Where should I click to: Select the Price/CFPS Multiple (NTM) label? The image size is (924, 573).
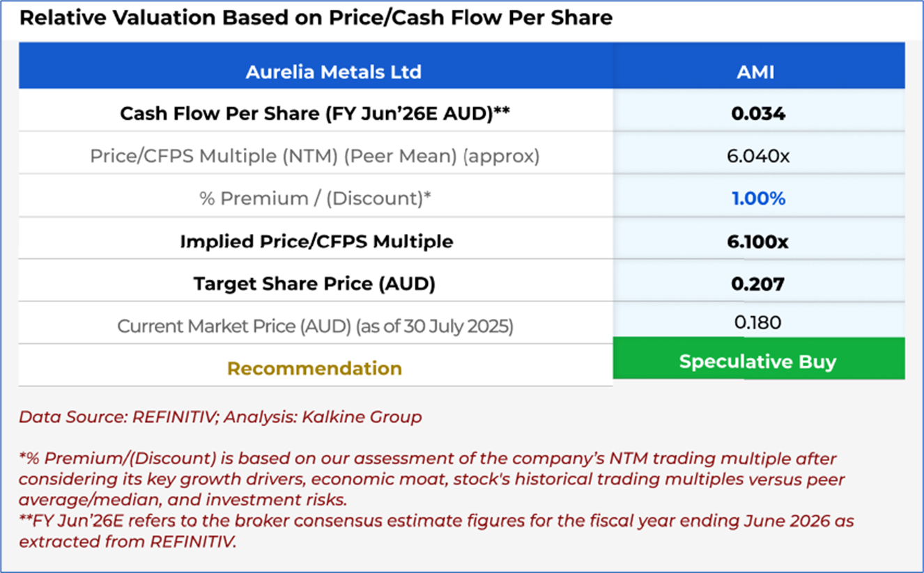[315, 156]
